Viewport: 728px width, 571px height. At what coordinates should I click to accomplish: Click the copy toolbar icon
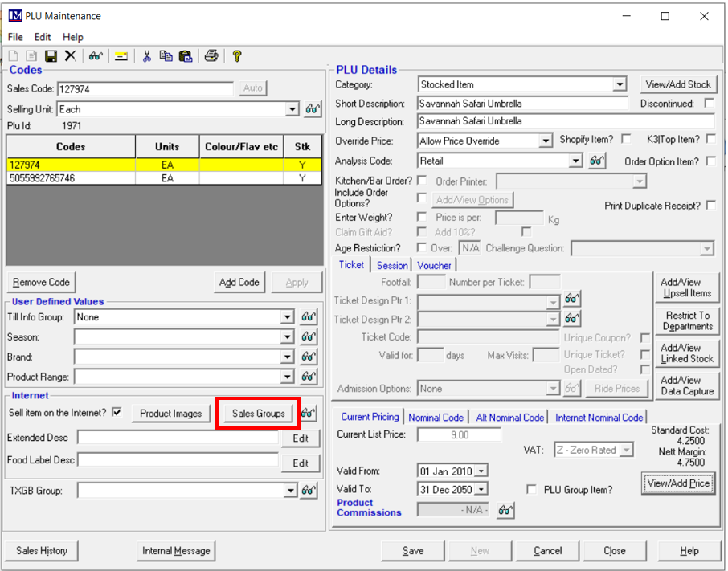point(166,55)
